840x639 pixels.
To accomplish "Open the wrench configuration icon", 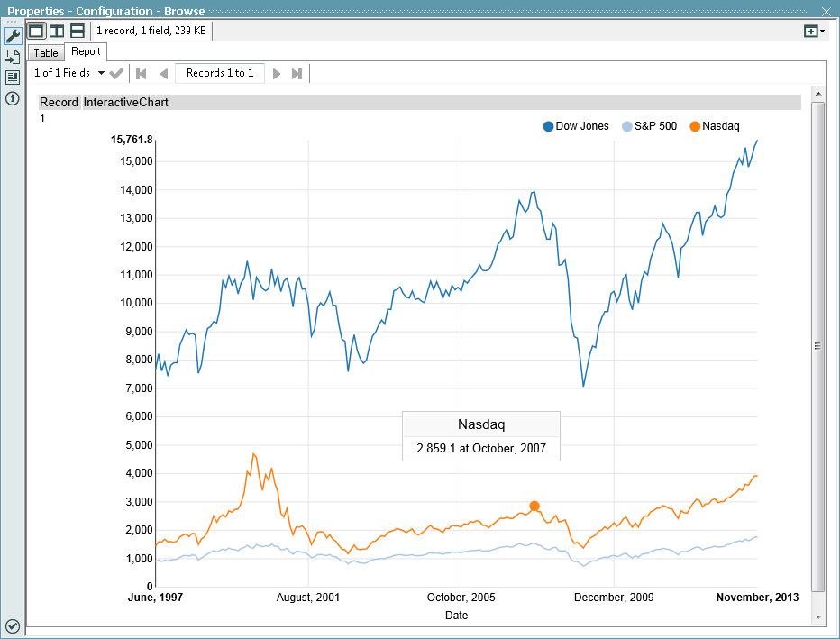I will click(x=13, y=36).
